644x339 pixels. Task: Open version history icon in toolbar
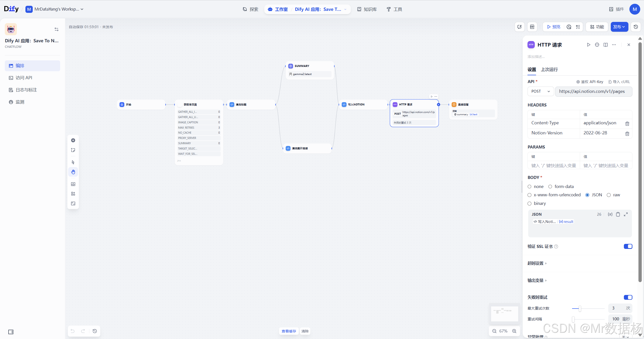[636, 27]
